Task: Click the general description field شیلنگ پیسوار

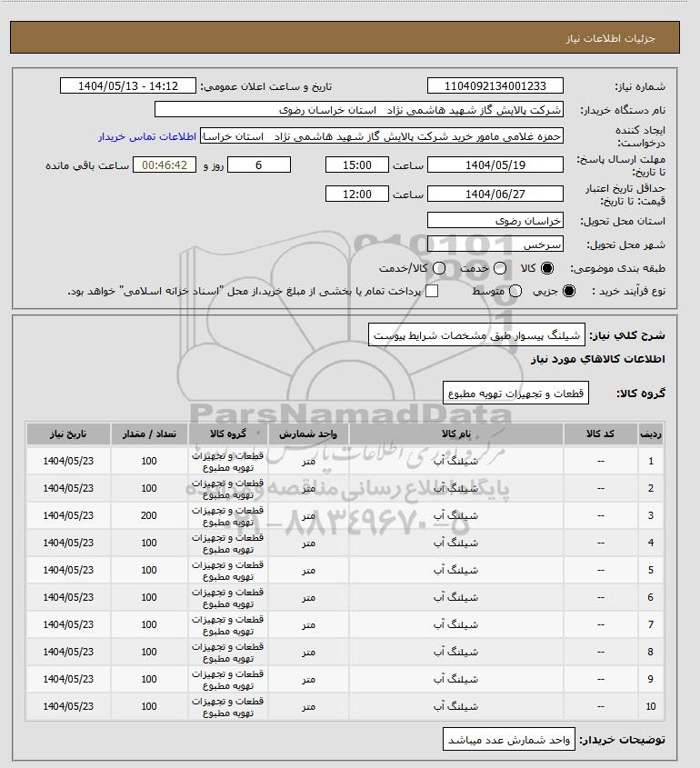Action: [x=476, y=334]
